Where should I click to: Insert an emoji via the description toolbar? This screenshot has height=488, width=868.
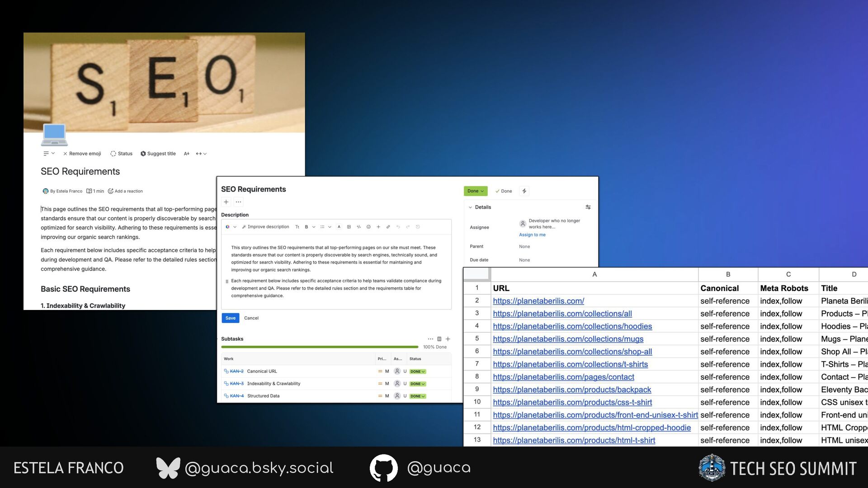pos(368,227)
